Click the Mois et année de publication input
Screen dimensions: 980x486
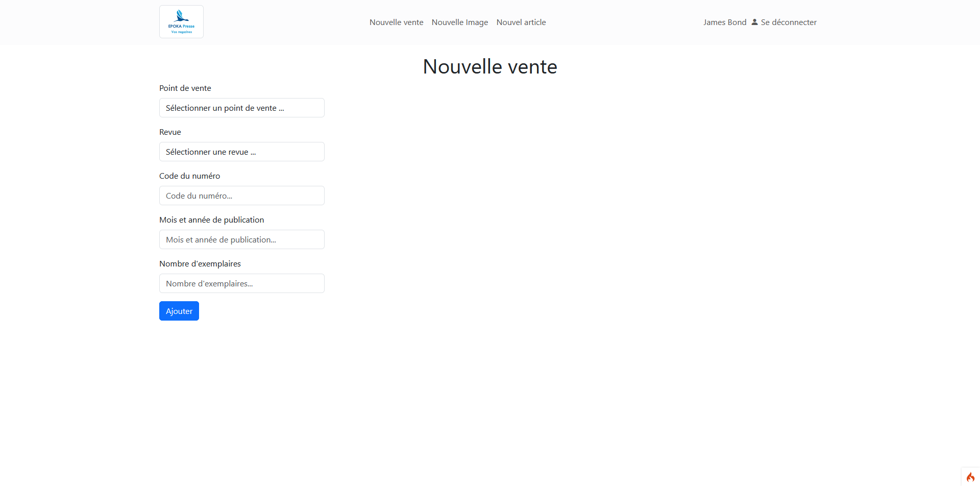[242, 239]
